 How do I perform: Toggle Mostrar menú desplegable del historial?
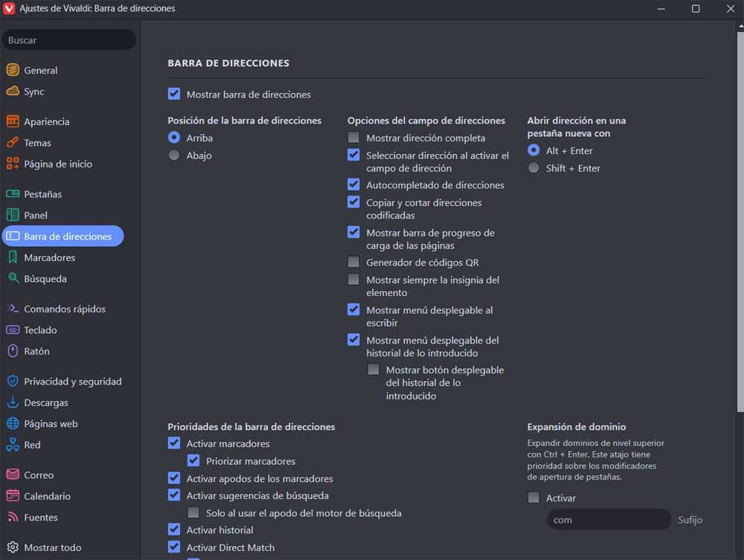point(353,340)
